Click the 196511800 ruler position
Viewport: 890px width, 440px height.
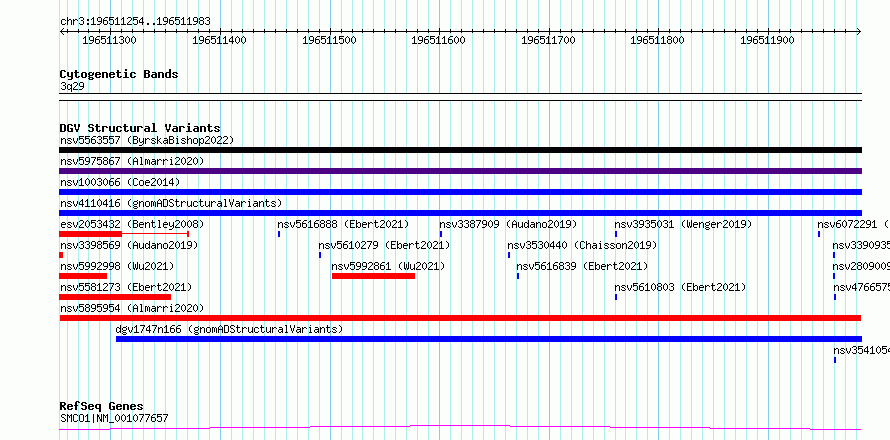coord(658,40)
